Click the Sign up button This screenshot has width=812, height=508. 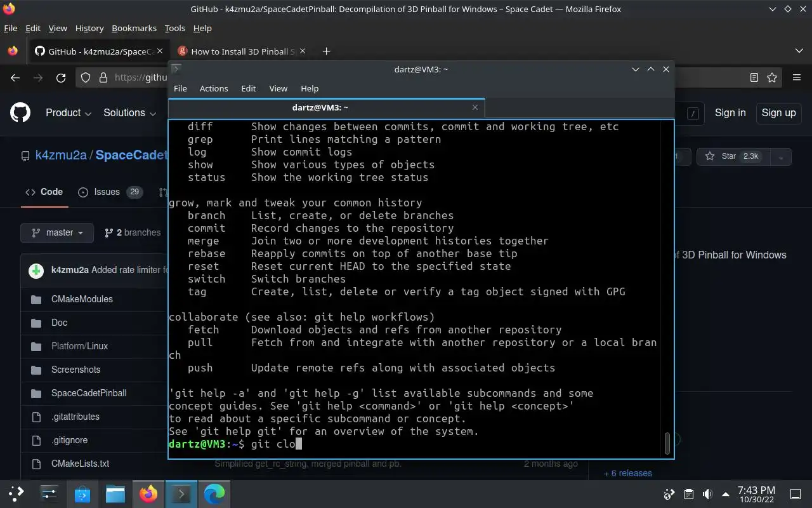778,113
